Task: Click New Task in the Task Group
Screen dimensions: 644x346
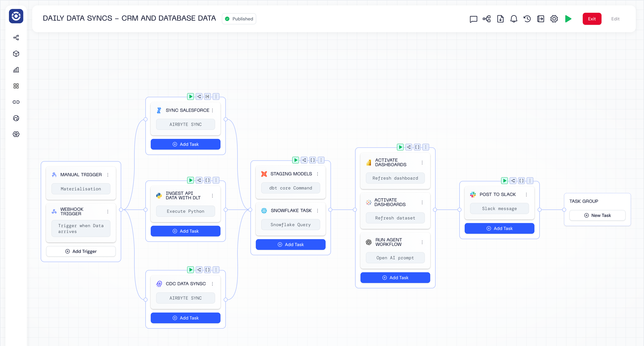Action: (597, 215)
